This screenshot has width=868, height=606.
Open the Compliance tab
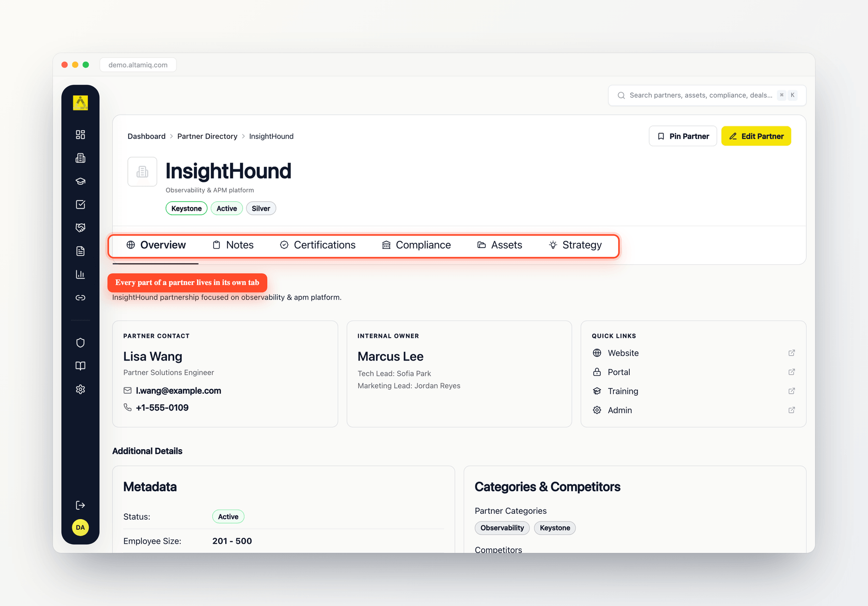click(x=416, y=245)
